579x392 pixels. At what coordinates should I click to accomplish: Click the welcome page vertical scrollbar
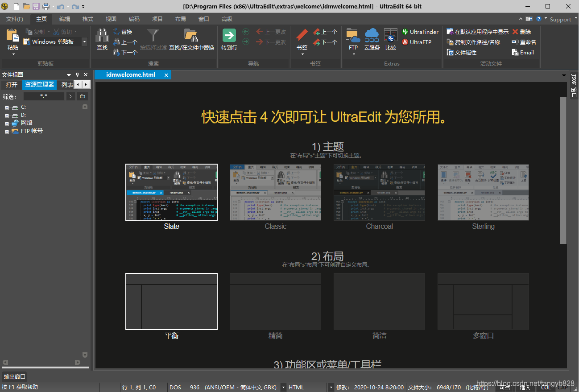coord(563,170)
